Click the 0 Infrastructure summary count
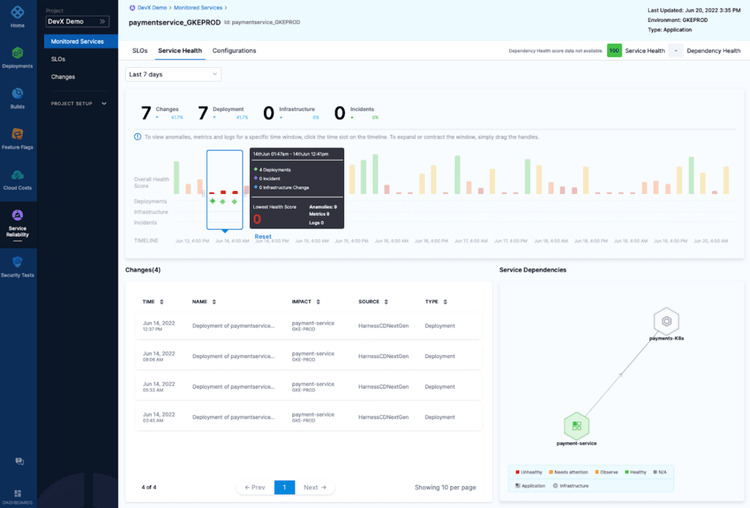 point(268,113)
